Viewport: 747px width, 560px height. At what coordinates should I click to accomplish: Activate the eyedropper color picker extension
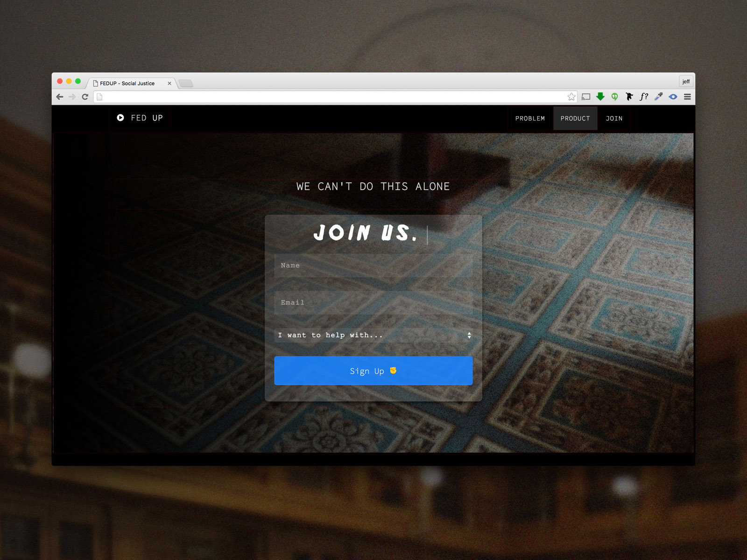point(659,97)
